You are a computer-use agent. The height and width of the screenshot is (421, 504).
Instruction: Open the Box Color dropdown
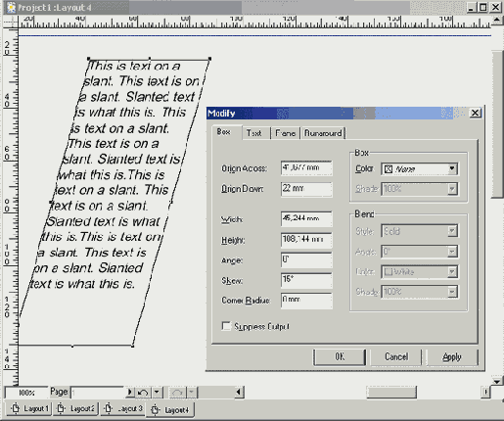(452, 168)
